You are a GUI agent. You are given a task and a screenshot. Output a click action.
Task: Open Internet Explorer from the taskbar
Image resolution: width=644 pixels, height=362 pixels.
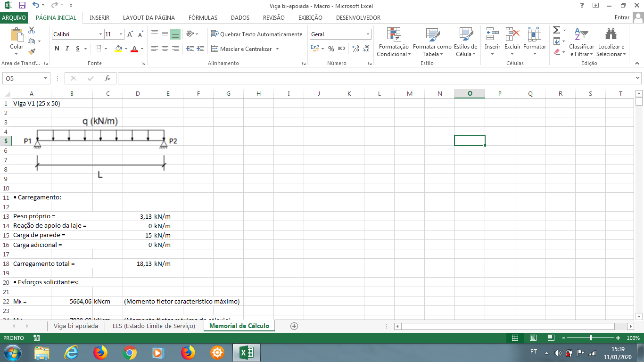coord(71,353)
